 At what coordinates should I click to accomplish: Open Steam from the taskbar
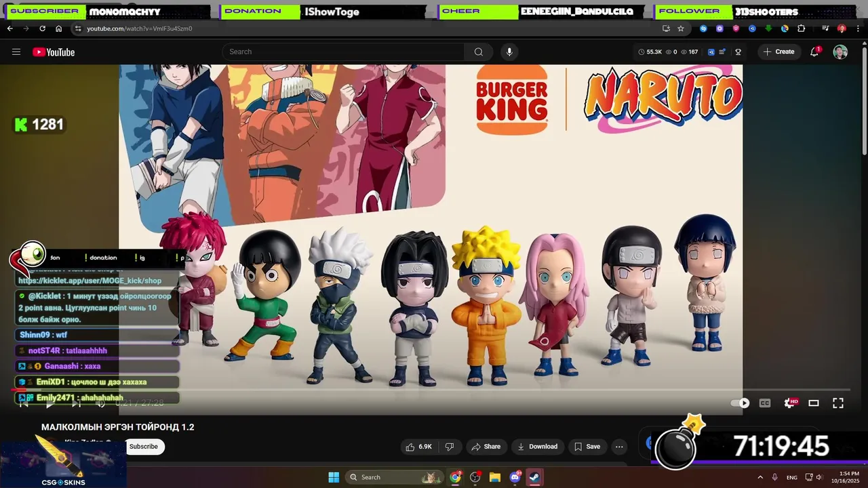pyautogui.click(x=534, y=477)
